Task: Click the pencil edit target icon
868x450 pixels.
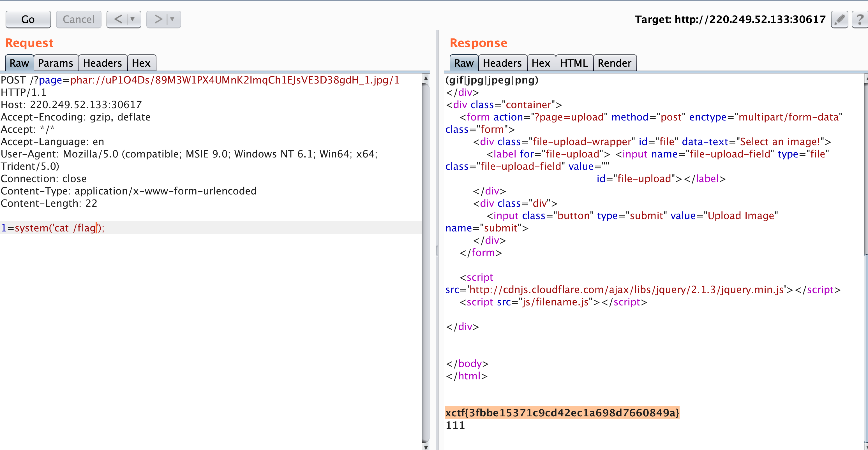Action: [x=839, y=19]
